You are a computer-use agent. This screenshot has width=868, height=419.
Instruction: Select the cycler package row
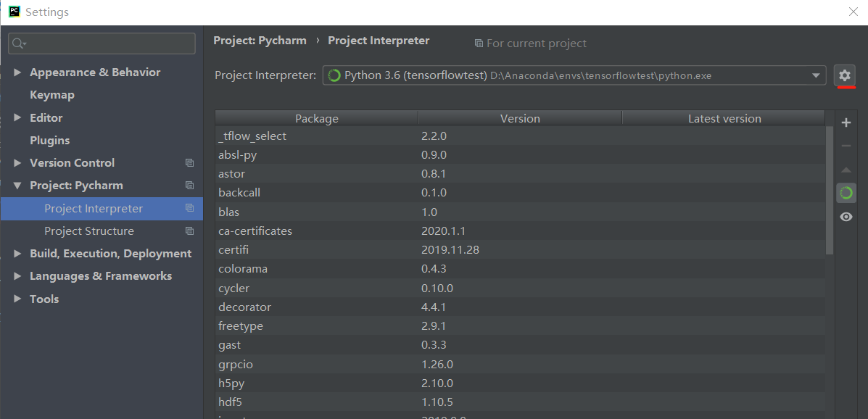click(x=520, y=288)
